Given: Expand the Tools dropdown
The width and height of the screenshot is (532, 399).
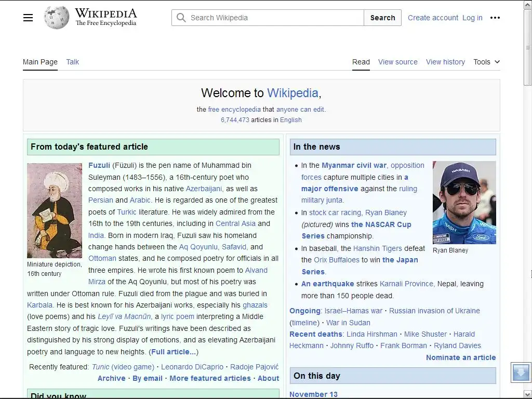Looking at the screenshot, I should point(486,62).
